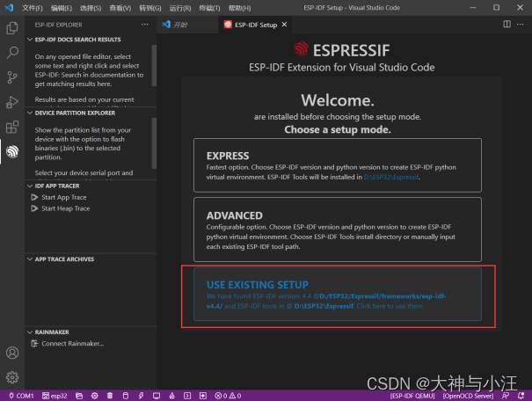532x401 pixels.
Task: Open the 编辑(E) menu
Action: point(62,7)
